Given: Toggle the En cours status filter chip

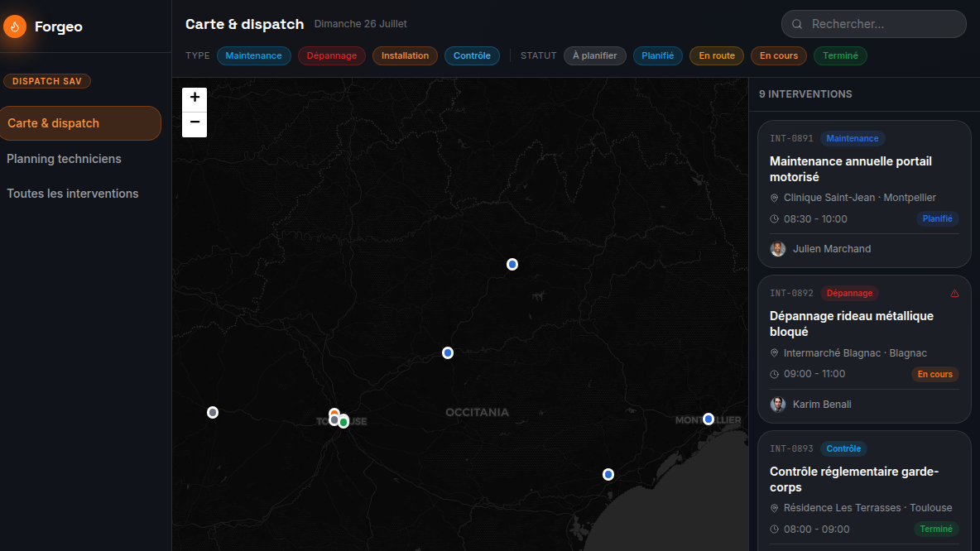Looking at the screenshot, I should point(779,55).
